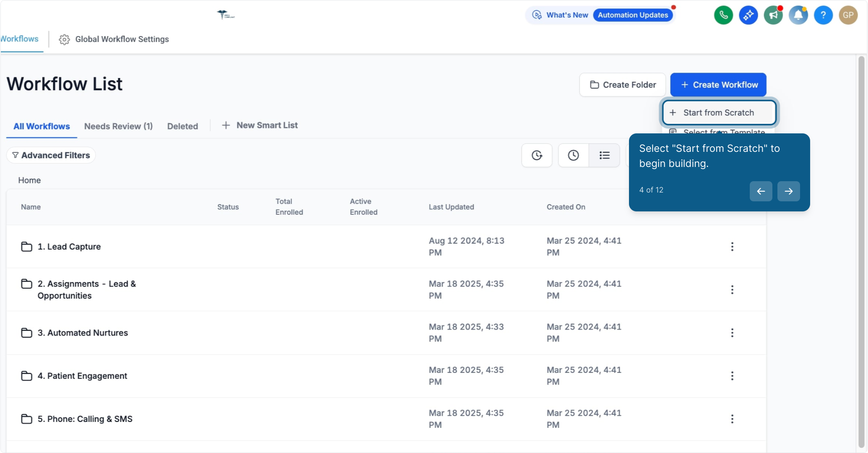Viewport: 868px width, 453px height.
Task: Click the Active Enrolled column header
Action: (364, 207)
